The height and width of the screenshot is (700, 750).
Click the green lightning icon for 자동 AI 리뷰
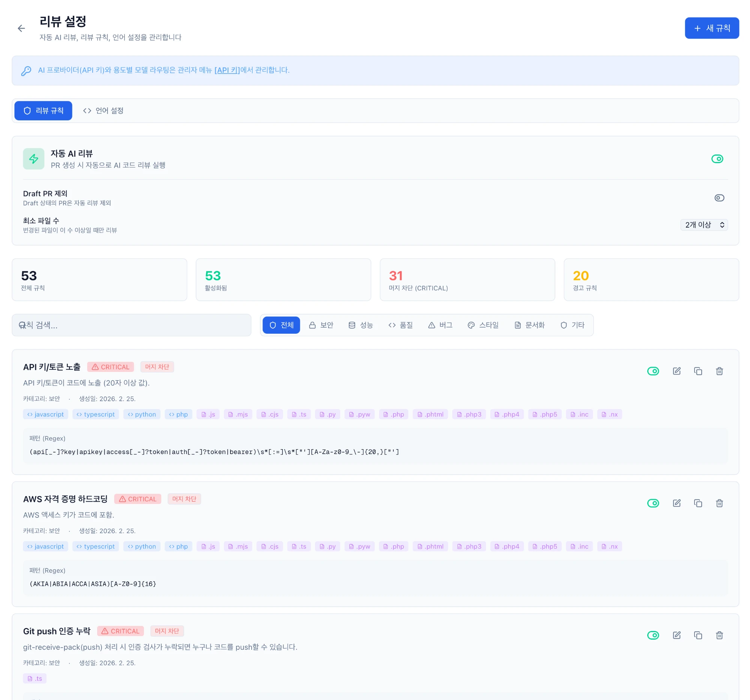click(x=34, y=159)
